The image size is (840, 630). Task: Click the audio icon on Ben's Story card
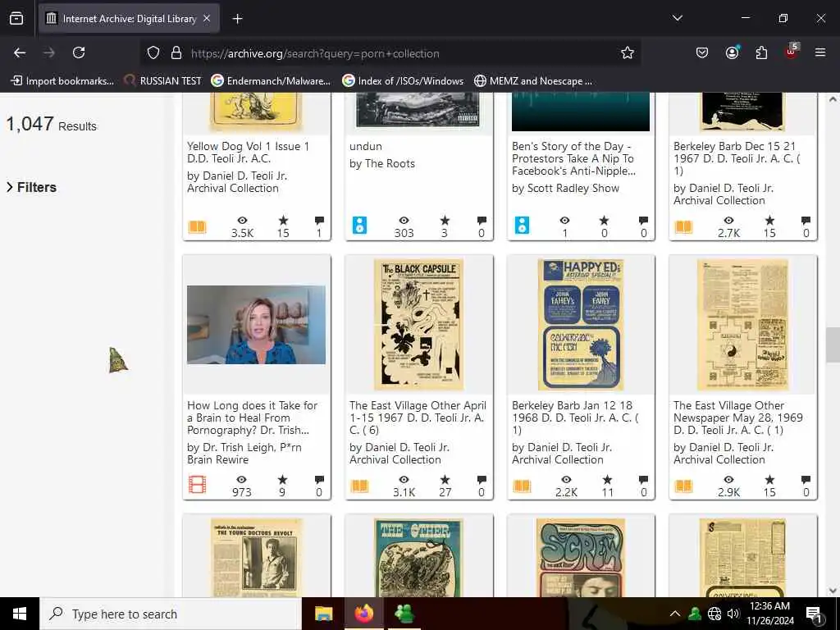click(x=522, y=225)
